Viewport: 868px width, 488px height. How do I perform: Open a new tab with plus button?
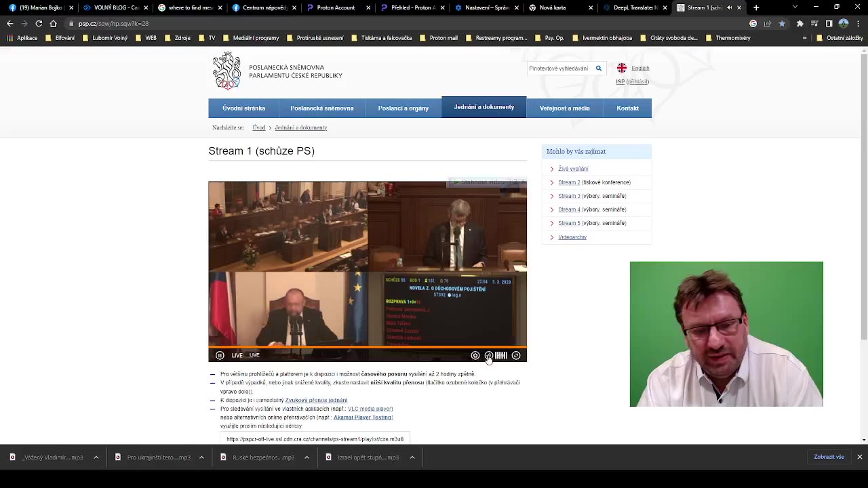point(756,7)
